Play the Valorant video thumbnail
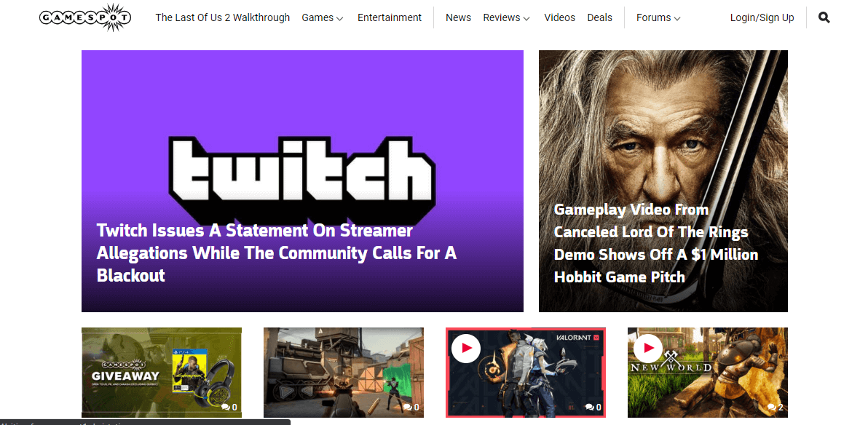This screenshot has width=868, height=425. 466,348
